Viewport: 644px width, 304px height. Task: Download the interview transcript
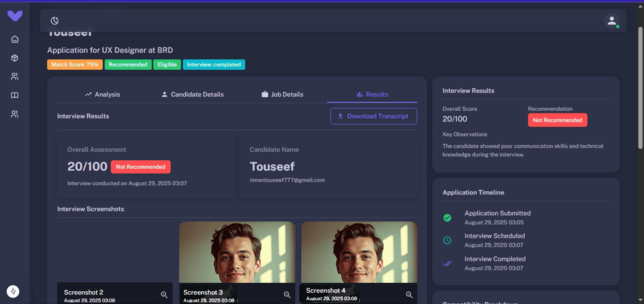coord(373,116)
